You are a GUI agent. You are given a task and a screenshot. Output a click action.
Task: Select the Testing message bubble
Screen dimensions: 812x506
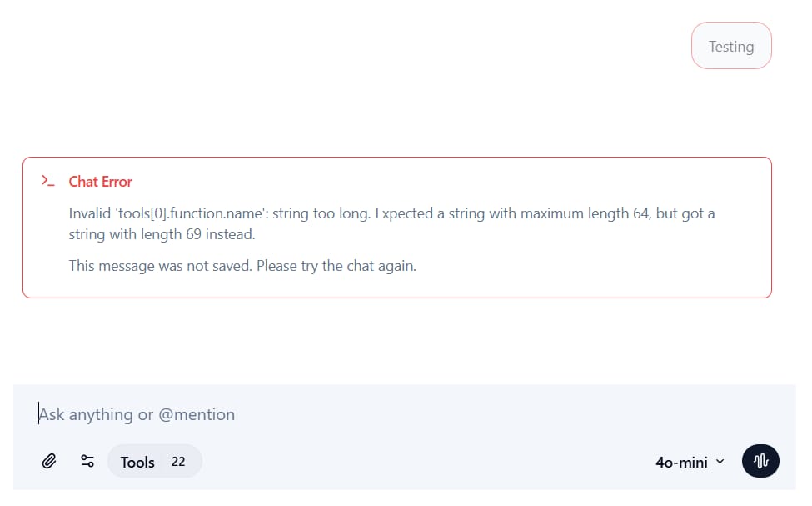(x=730, y=47)
